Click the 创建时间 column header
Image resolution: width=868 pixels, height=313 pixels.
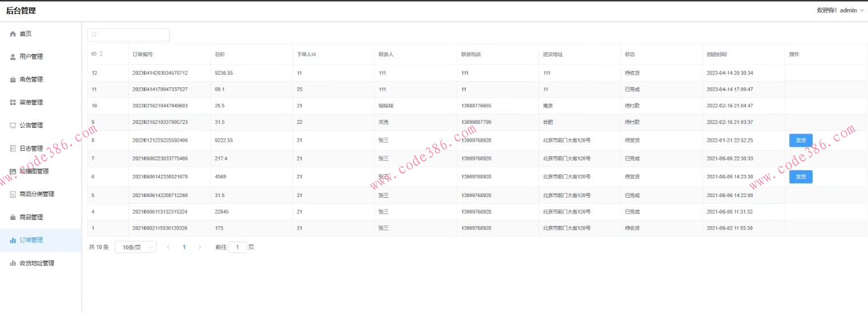pos(717,54)
